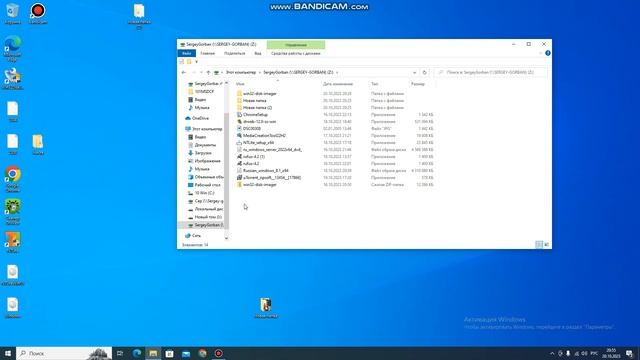Click the Back navigation arrow in Explorer
This screenshot has width=640, height=360.
coord(184,72)
